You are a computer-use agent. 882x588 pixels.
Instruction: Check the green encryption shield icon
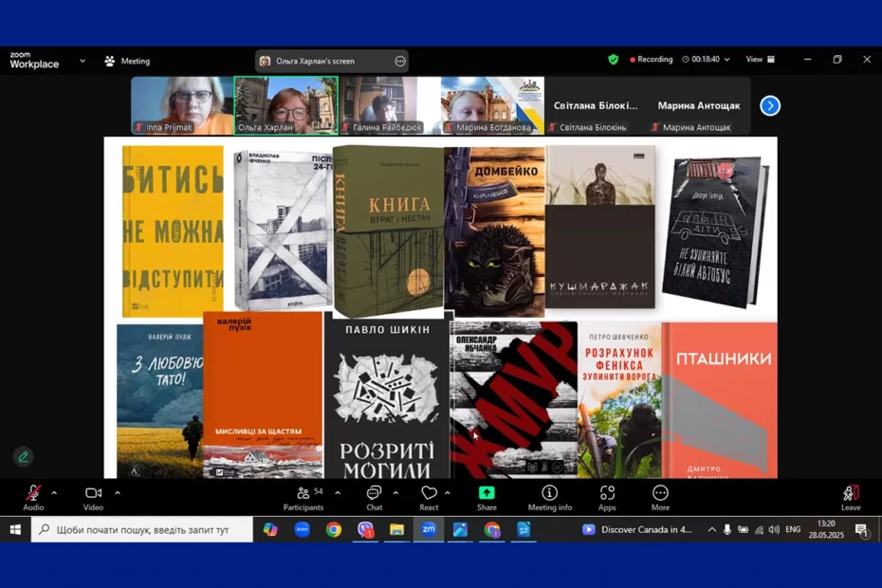tap(613, 59)
